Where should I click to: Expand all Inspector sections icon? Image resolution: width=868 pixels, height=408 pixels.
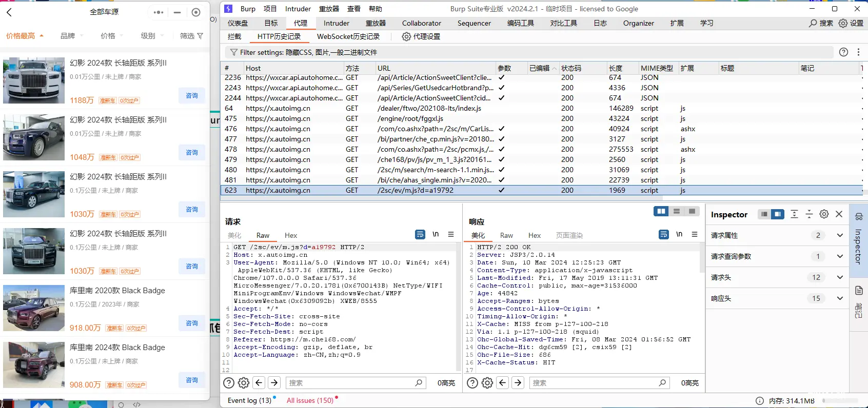(794, 214)
